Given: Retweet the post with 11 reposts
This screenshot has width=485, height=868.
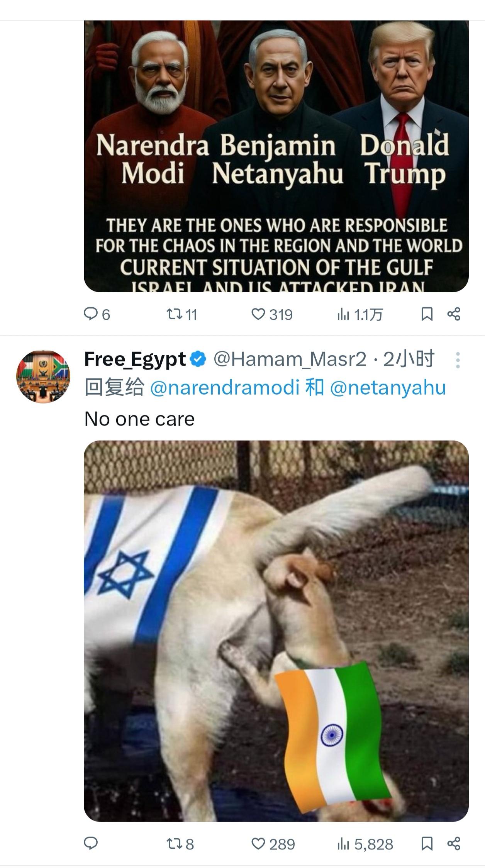Looking at the screenshot, I should [182, 314].
